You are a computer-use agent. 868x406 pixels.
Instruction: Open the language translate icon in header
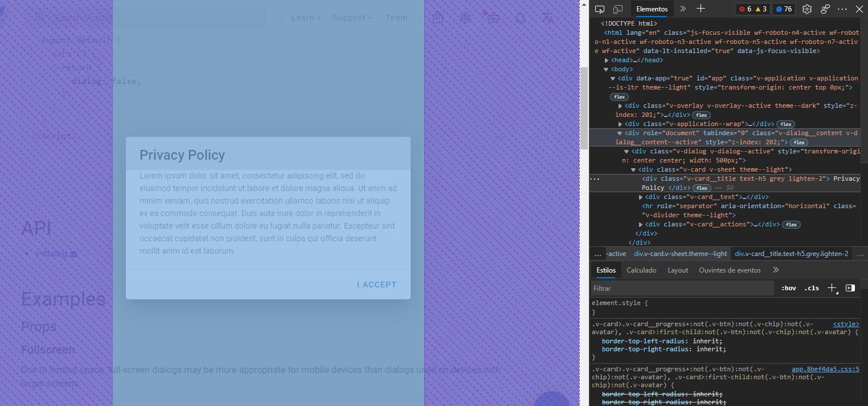tap(548, 18)
